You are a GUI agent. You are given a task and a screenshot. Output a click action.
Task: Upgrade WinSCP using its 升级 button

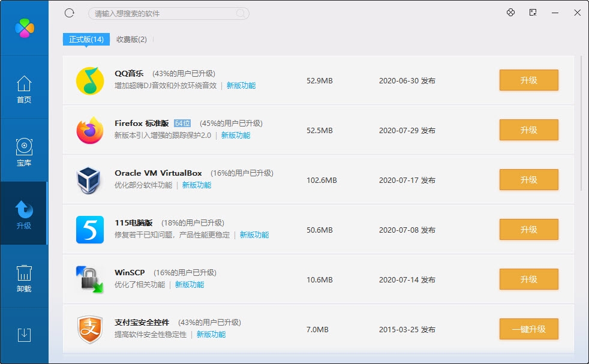[x=529, y=279]
